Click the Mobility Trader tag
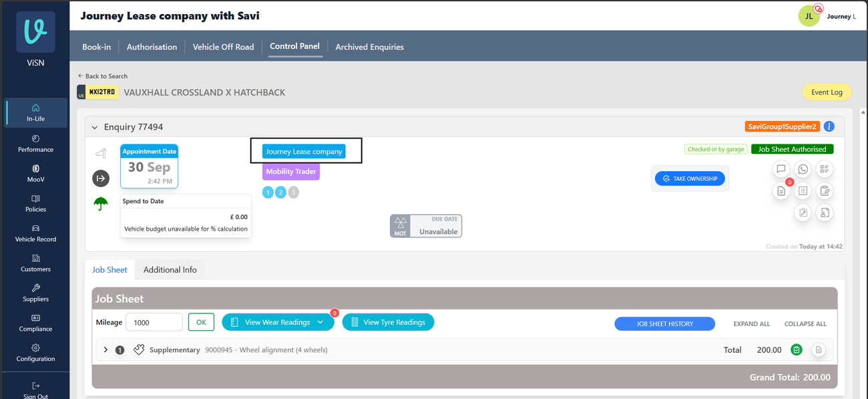The width and height of the screenshot is (868, 399). (x=291, y=172)
